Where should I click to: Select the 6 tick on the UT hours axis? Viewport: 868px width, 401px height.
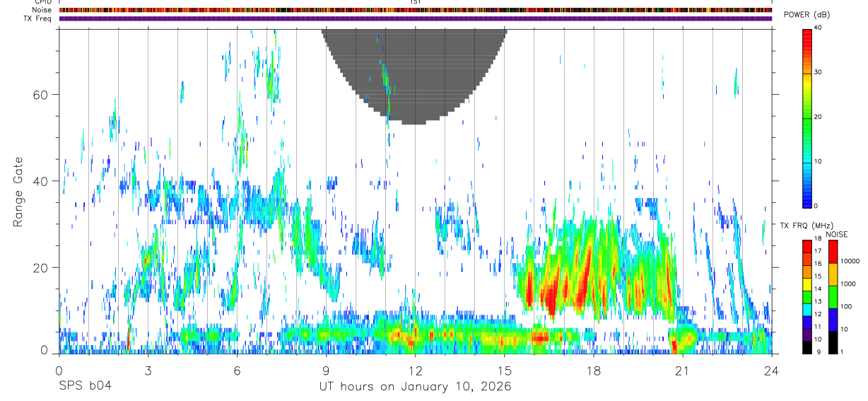tap(237, 371)
